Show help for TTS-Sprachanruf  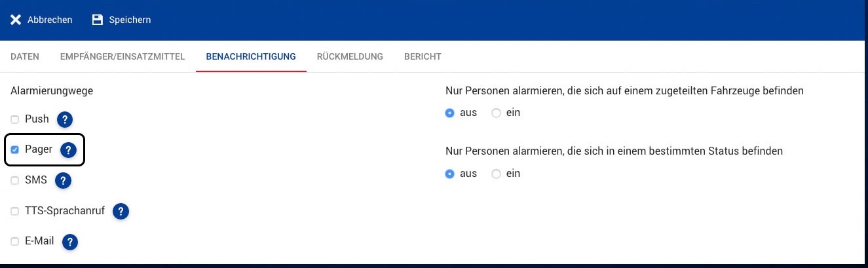(121, 211)
